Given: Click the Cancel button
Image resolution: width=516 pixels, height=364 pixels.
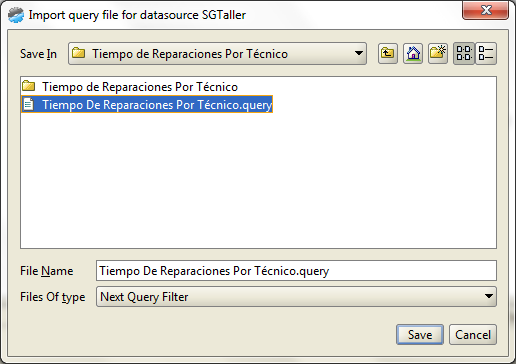Looking at the screenshot, I should tap(473, 334).
